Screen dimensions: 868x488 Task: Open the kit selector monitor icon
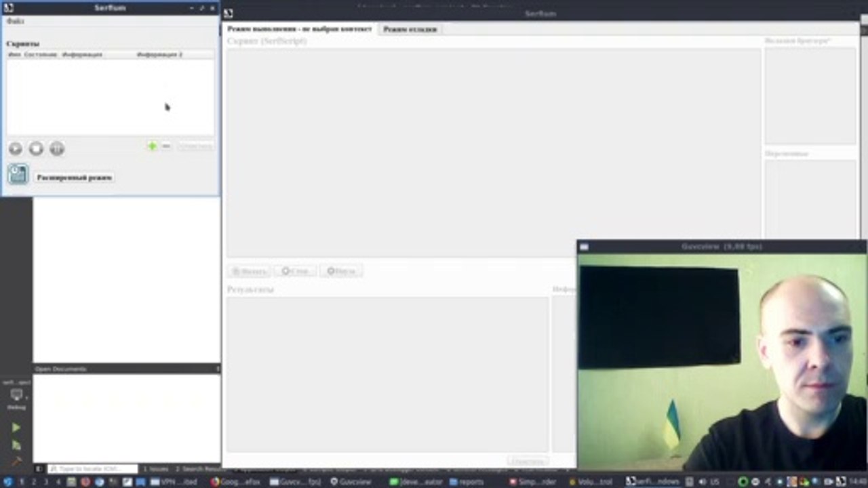click(16, 395)
